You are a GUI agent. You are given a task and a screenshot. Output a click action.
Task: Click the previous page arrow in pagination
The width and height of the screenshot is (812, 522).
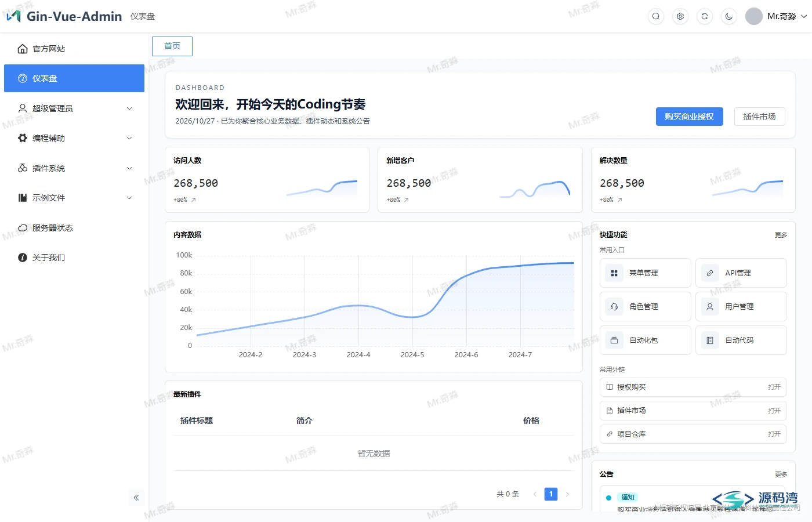coord(535,494)
